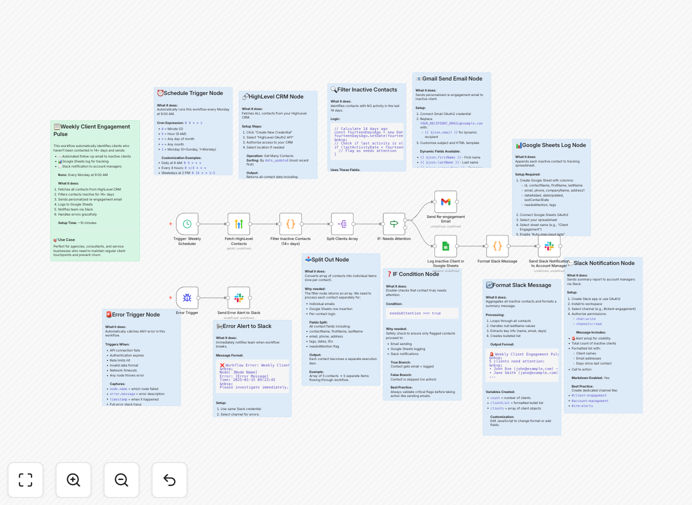Click the Gmail Send Email Node sticky note heading
The image size is (692, 505).
click(x=449, y=79)
